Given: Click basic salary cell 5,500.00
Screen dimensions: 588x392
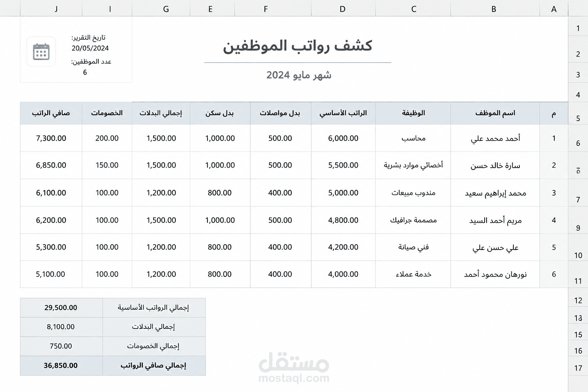Looking at the screenshot, I should (x=343, y=165).
